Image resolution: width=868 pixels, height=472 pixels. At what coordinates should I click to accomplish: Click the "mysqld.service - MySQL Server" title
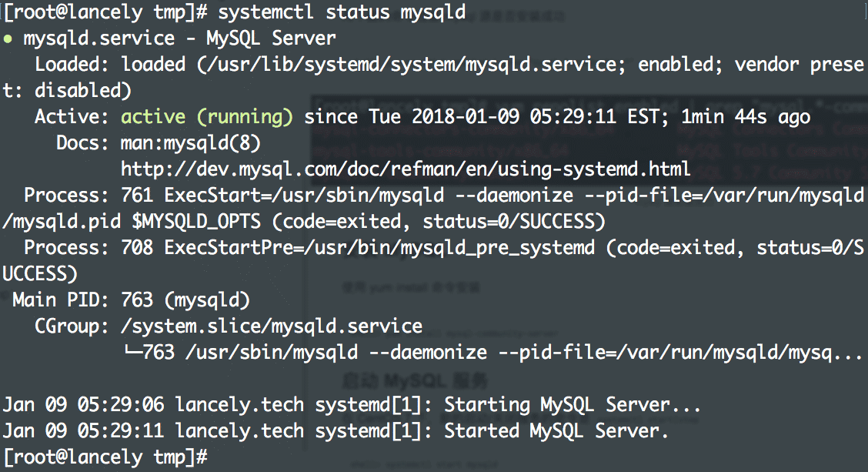tap(180, 38)
